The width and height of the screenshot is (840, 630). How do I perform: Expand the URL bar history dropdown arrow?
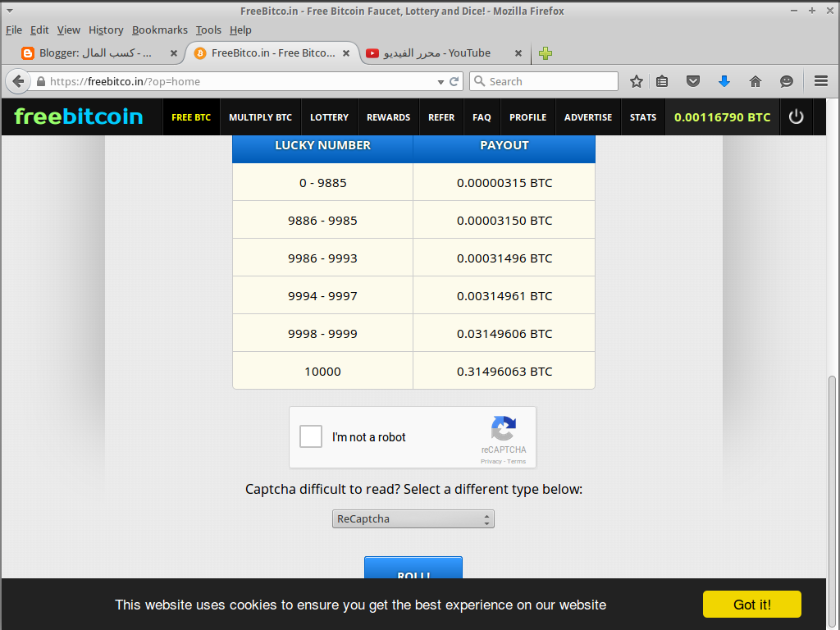coord(441,82)
